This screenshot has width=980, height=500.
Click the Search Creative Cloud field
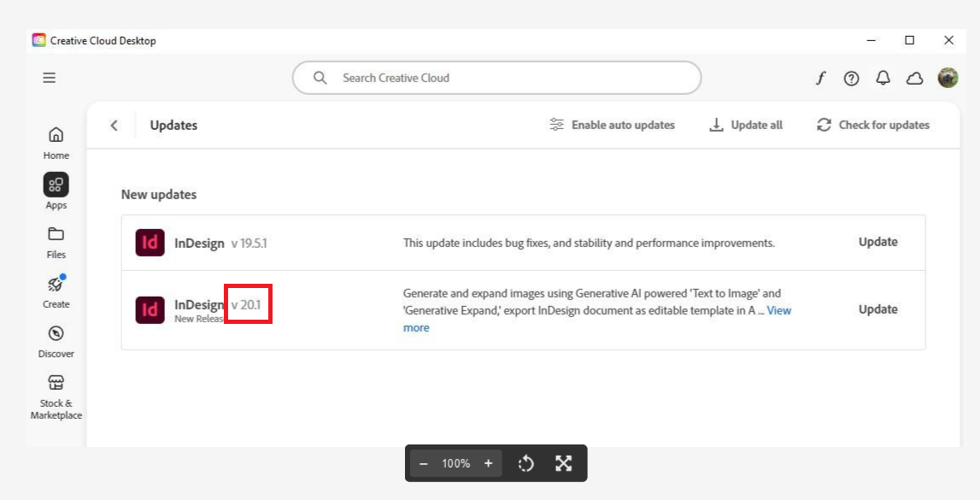pyautogui.click(x=496, y=78)
